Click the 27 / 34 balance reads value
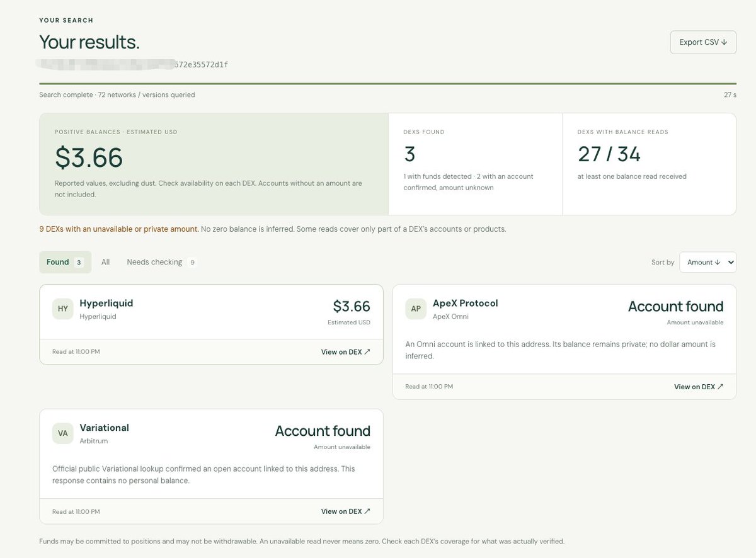This screenshot has height=558, width=756. tap(609, 154)
